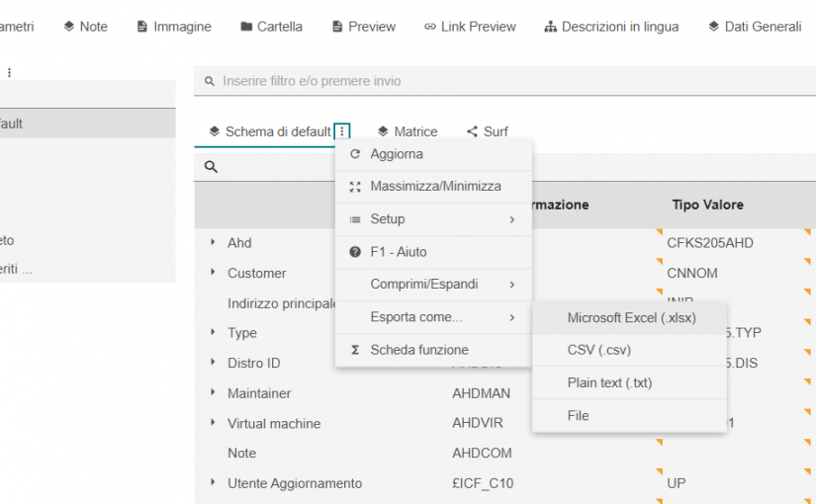Viewport: 816px width, 504px height.
Task: Open Descrizioni in lingua from toolbar
Action: pyautogui.click(x=610, y=27)
